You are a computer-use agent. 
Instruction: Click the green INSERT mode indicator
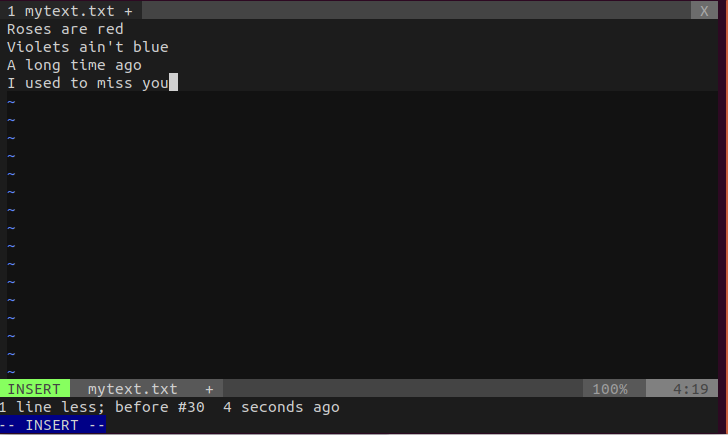(34, 389)
